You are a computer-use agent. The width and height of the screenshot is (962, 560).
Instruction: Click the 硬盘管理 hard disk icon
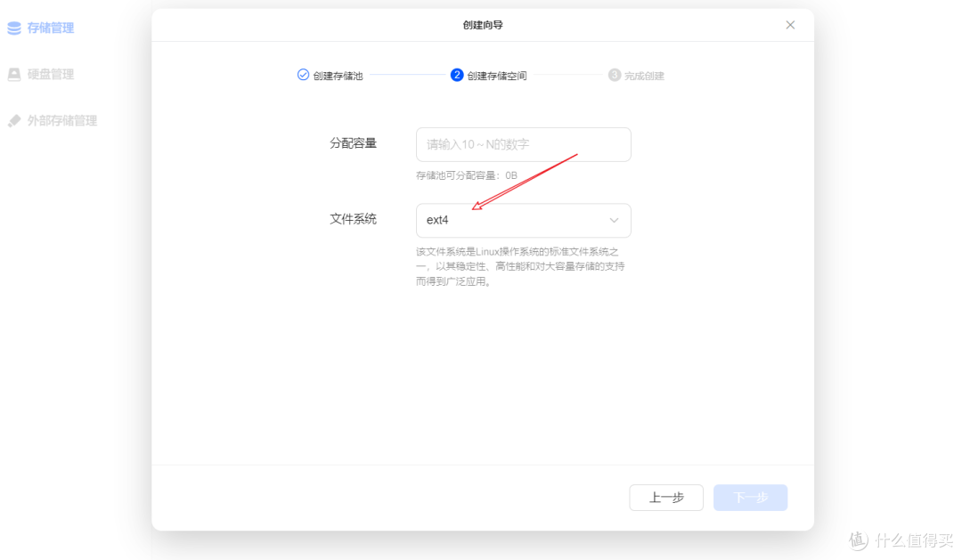(x=13, y=74)
